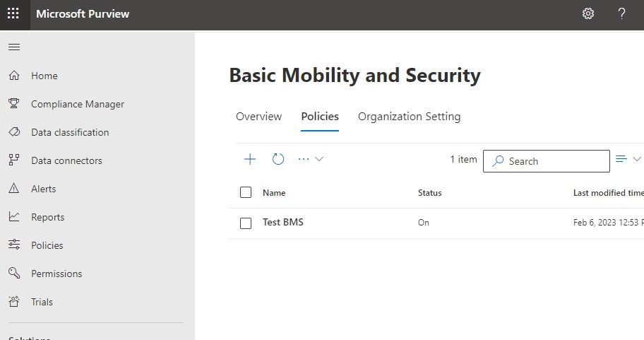Check the Test BMS row checkbox
The height and width of the screenshot is (340, 644).
[246, 223]
